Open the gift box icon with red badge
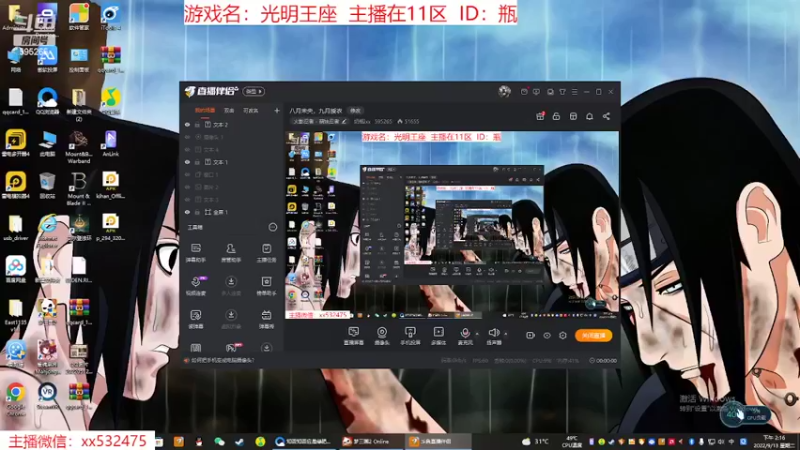The height and width of the screenshot is (450, 800). 540,116
